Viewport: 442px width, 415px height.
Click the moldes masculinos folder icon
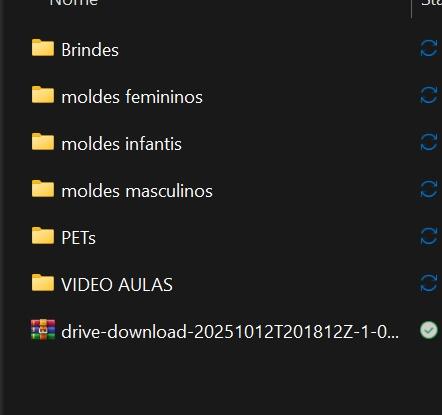click(43, 189)
